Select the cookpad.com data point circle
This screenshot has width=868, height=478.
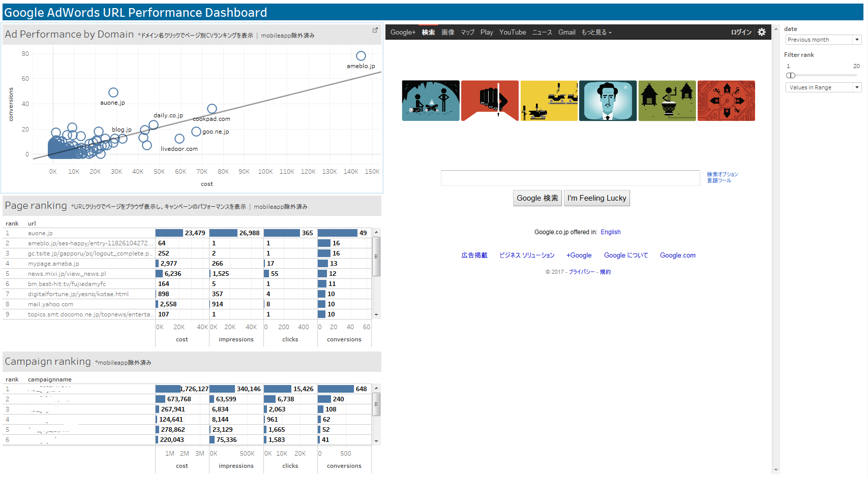(212, 109)
